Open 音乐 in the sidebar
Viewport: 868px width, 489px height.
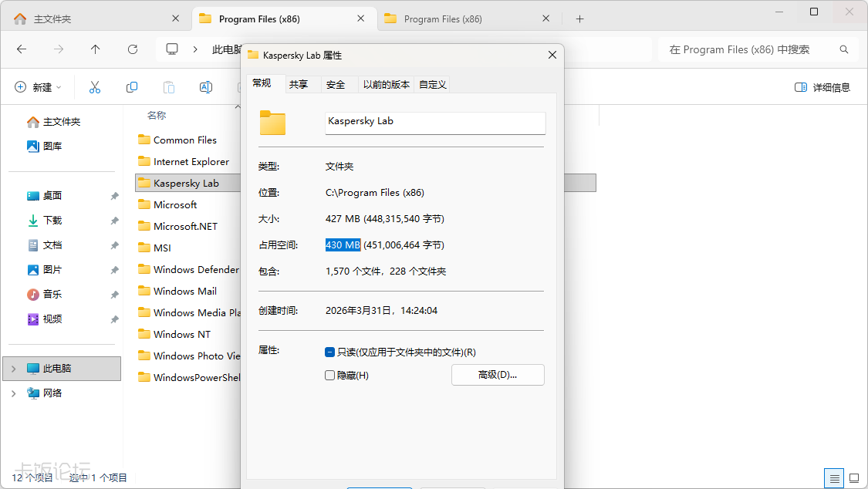click(x=44, y=295)
